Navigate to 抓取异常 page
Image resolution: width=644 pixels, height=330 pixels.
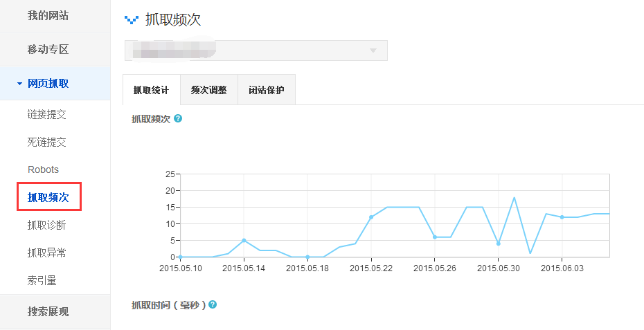coord(47,253)
